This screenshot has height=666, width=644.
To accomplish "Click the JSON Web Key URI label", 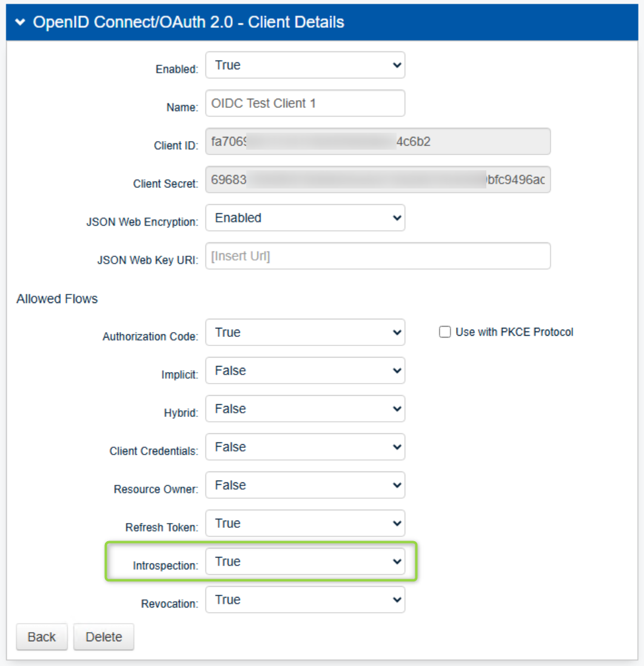I will 147,260.
